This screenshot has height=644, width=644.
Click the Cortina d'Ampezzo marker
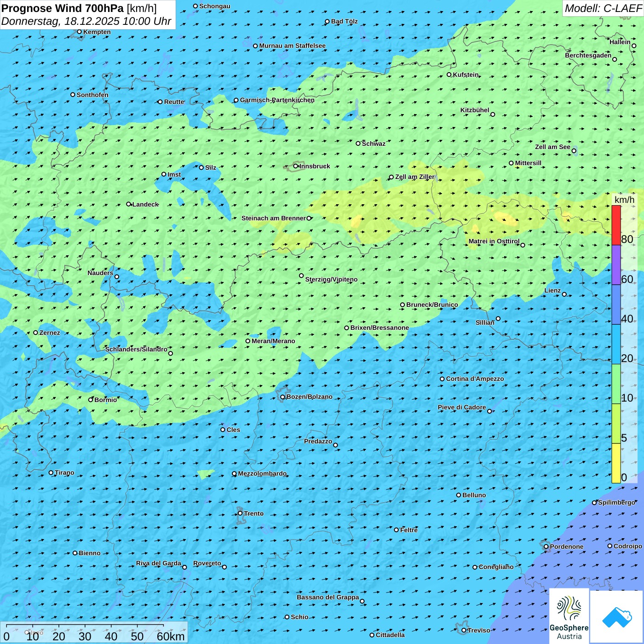(442, 379)
